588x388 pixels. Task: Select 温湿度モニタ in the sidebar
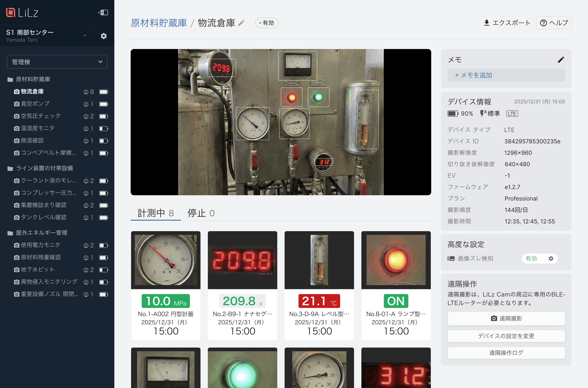[x=38, y=128]
